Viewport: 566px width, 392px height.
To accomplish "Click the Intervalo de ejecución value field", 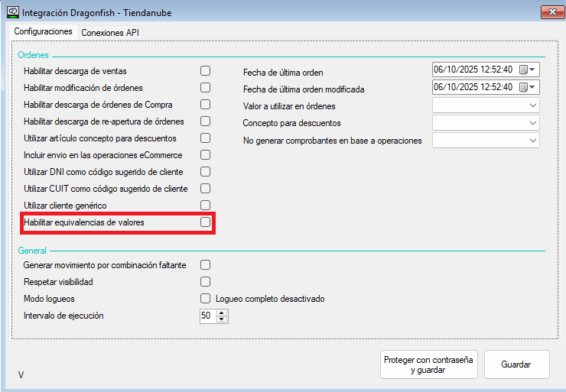I will (x=207, y=316).
